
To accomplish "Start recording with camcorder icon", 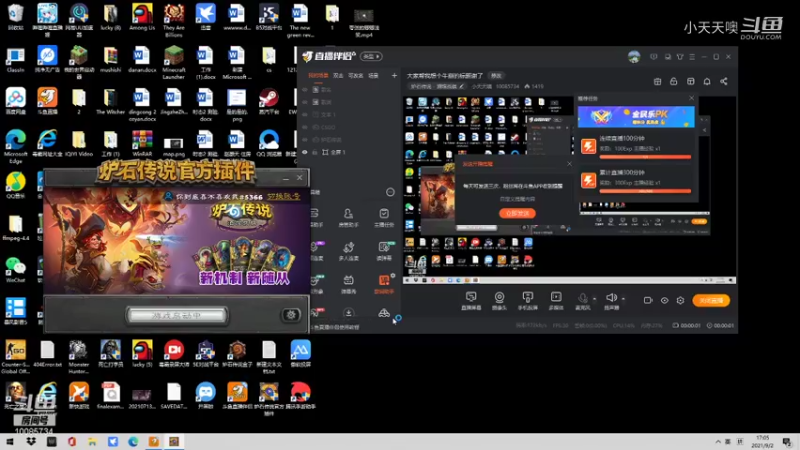I will [x=648, y=301].
